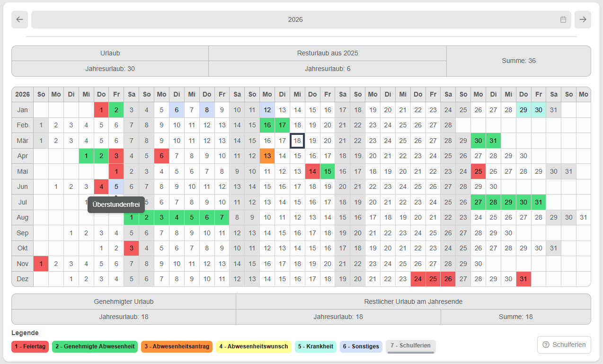Click the Aug month row label
Viewport: 603px width, 364px height.
click(22, 217)
